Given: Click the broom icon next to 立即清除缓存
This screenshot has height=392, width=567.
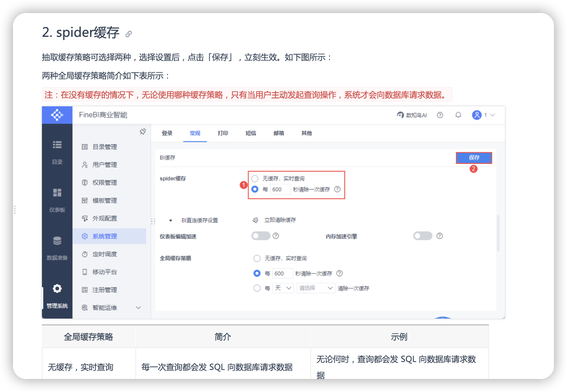Looking at the screenshot, I should point(255,220).
